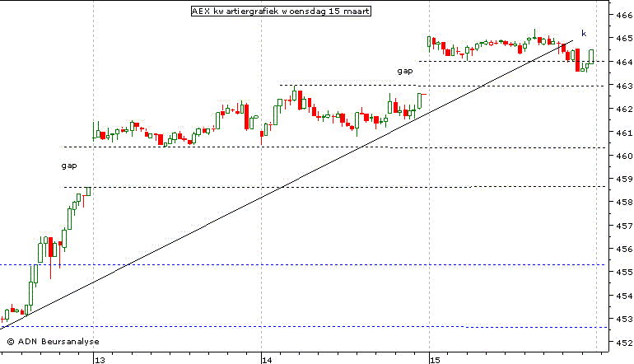Click the 'gap' label between 459 and 460

[x=69, y=166]
